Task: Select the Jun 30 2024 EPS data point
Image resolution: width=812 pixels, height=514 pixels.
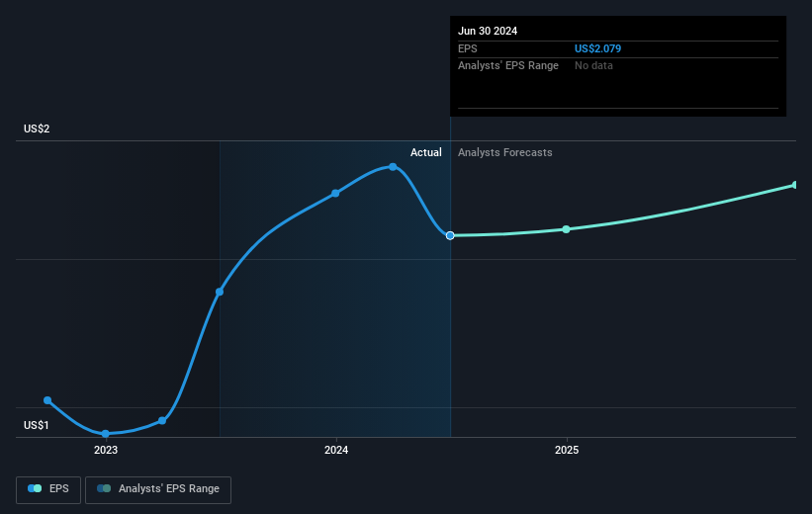Action: (x=451, y=235)
